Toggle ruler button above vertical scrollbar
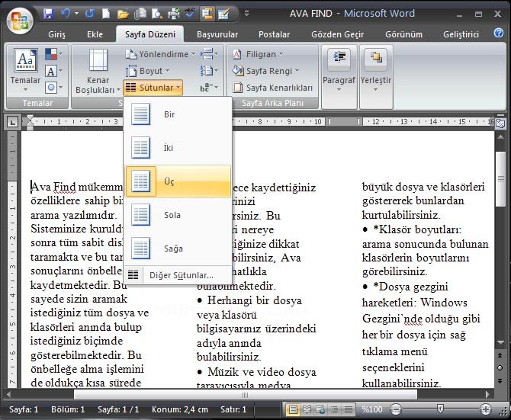 (500, 123)
